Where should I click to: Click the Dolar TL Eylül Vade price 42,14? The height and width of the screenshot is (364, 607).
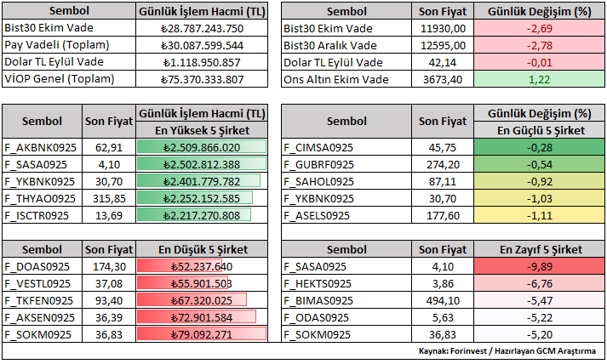(443, 62)
